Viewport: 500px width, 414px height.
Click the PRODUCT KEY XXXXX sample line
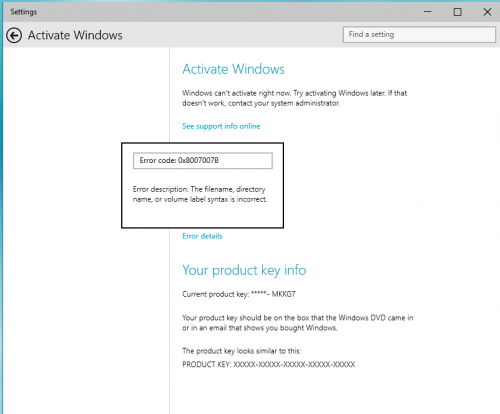coord(268,364)
